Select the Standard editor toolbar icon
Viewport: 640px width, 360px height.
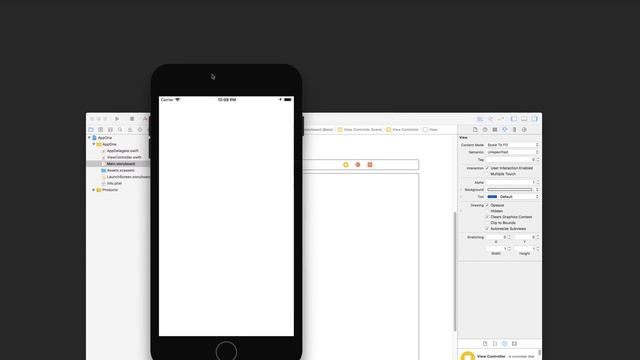480,119
